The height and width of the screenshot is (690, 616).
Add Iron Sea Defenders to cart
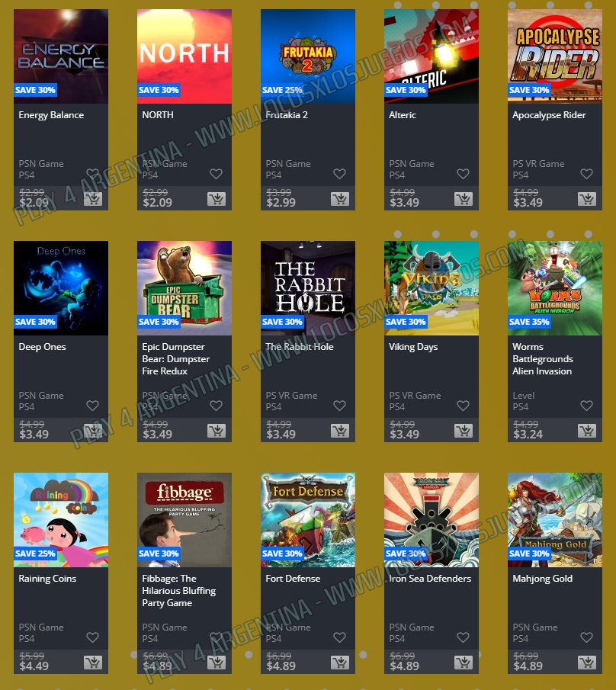pos(464,663)
